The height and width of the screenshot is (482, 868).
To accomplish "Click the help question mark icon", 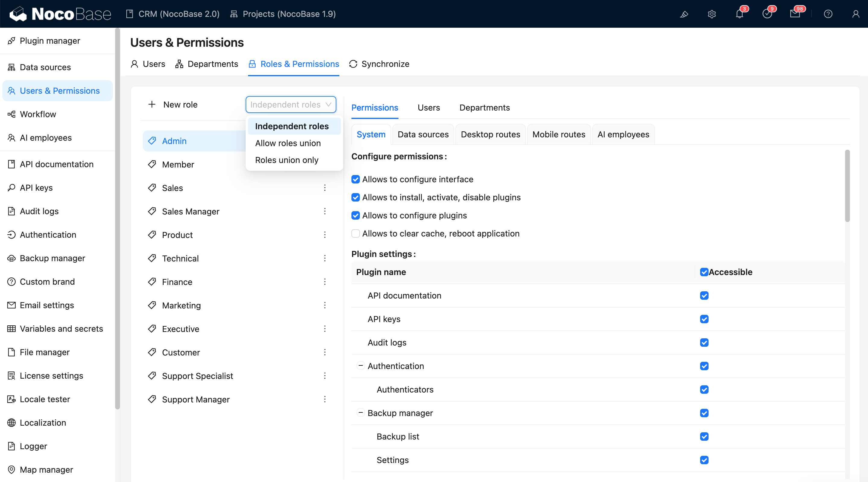I will tap(828, 14).
